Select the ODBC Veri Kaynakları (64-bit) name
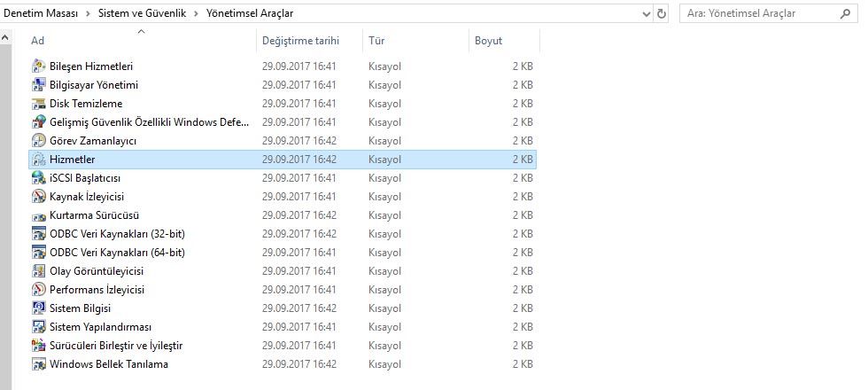This screenshot has height=390, width=868. point(117,253)
